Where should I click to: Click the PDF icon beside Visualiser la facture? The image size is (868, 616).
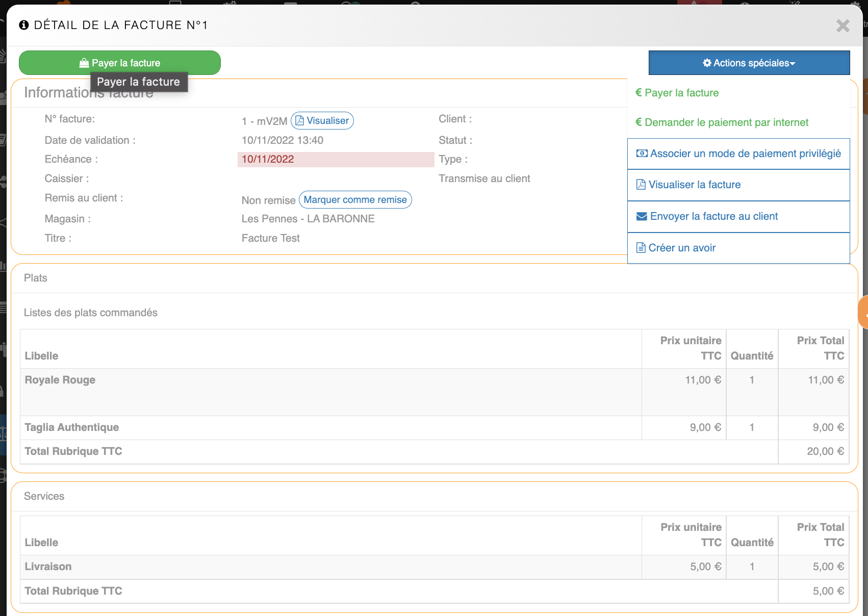pyautogui.click(x=641, y=185)
